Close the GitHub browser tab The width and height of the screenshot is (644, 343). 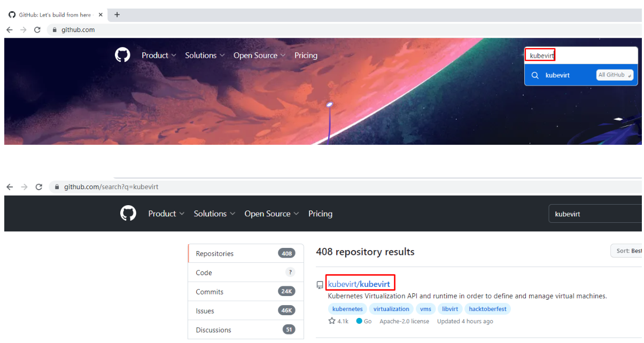pyautogui.click(x=100, y=15)
